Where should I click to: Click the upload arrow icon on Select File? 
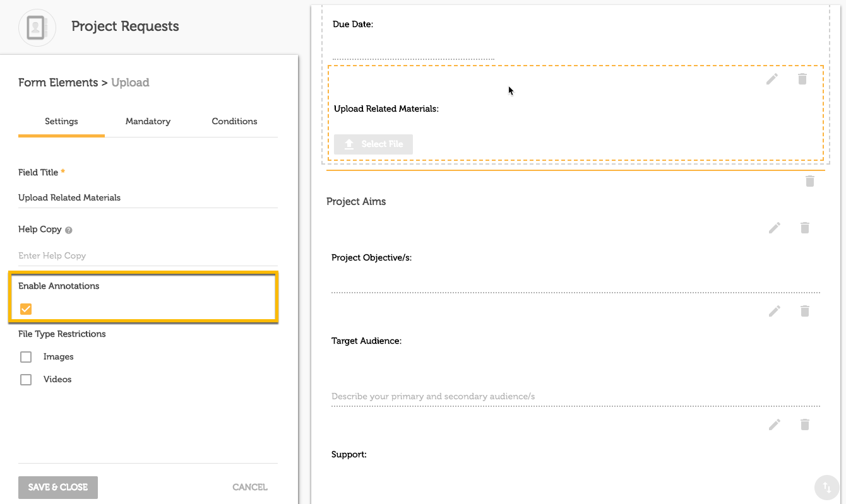(x=349, y=144)
